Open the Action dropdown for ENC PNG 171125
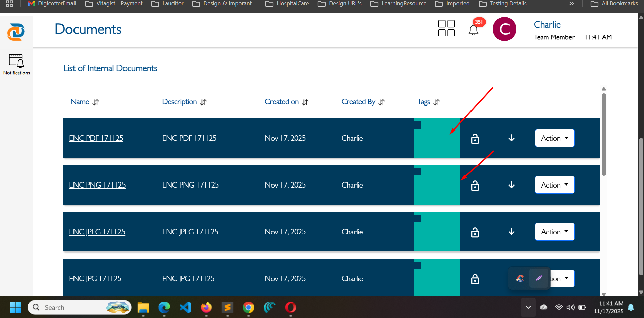Viewport: 644px width, 318px height. [554, 184]
